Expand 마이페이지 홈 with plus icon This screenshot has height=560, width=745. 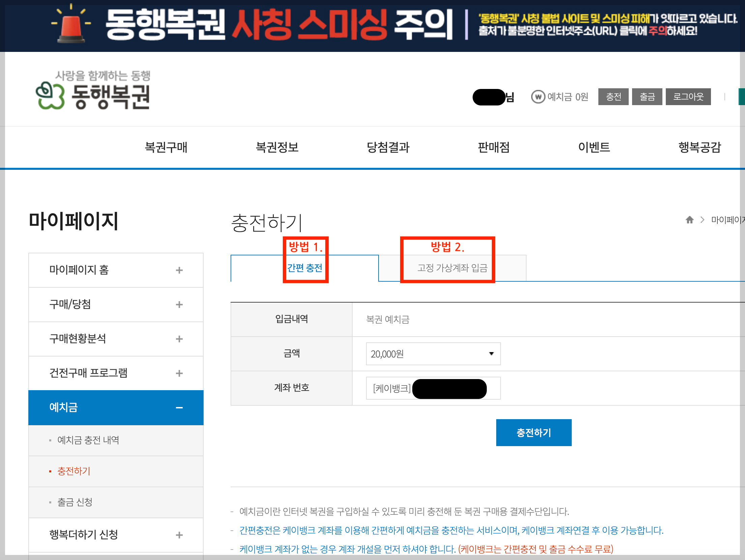pos(179,270)
